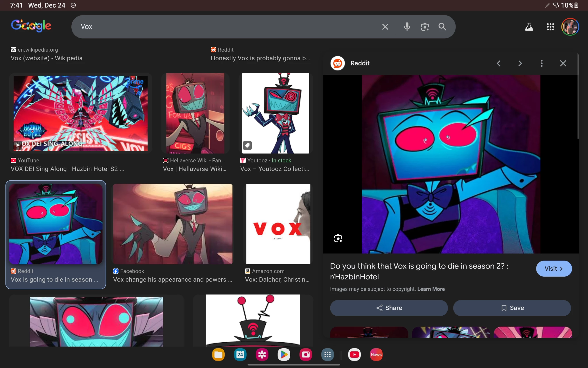Screen dimensions: 588x368
Task: Go to next image in preview
Action: (x=520, y=63)
